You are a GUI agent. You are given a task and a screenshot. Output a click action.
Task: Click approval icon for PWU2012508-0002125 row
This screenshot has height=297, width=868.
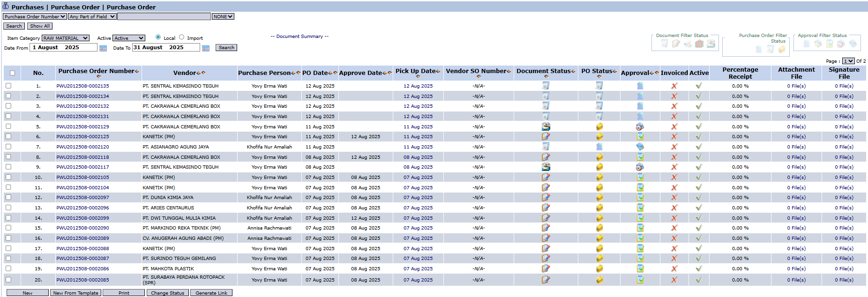click(x=640, y=137)
